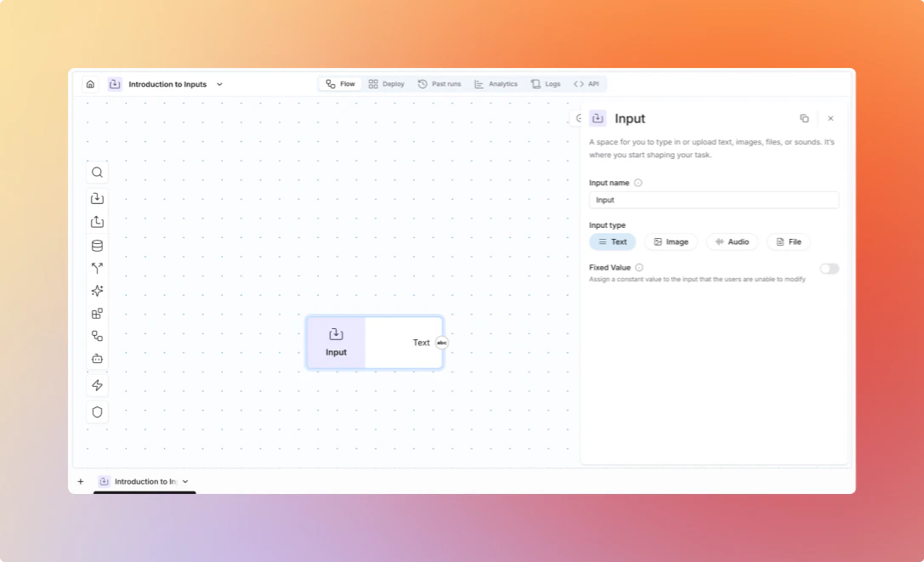Select the Outputs upload icon in sidebar
This screenshot has width=924, height=562.
click(97, 222)
